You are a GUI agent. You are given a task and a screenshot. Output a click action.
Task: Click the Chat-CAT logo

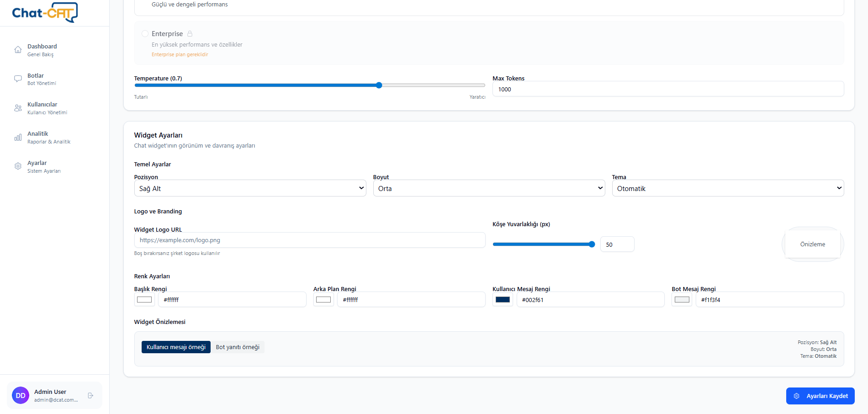point(44,12)
